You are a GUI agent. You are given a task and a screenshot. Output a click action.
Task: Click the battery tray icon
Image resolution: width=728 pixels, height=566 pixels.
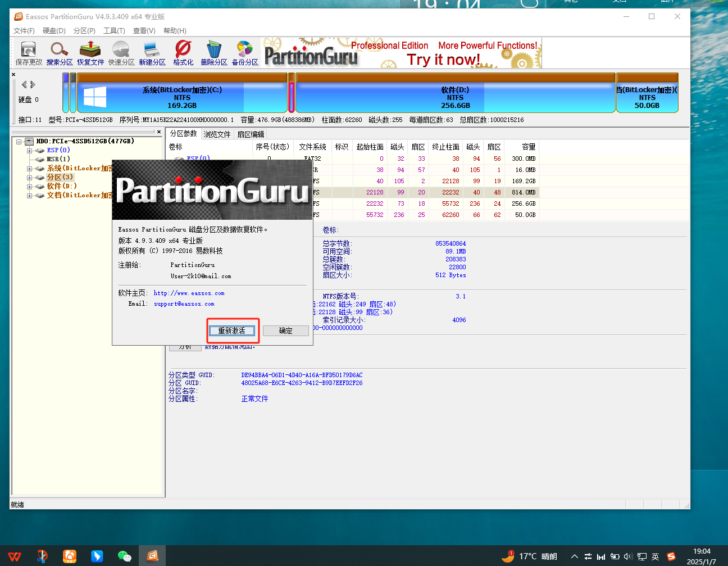tap(615, 556)
